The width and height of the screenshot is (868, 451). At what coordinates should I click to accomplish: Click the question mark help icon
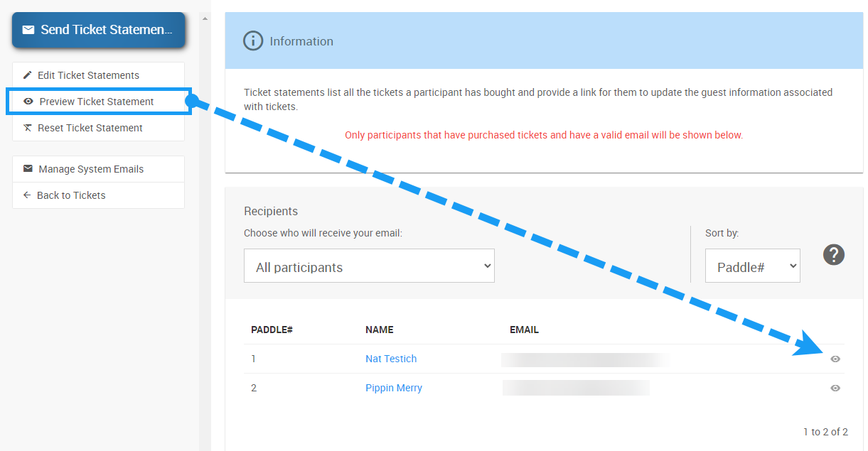[x=834, y=254]
